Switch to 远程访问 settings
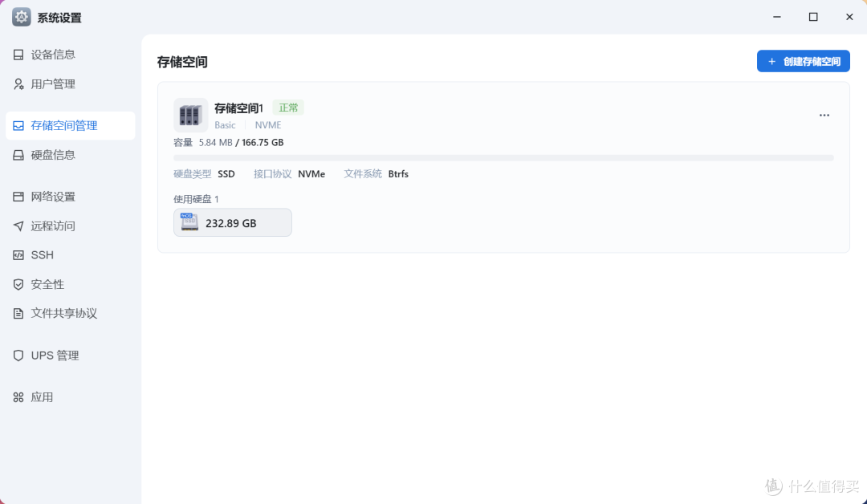This screenshot has width=867, height=504. click(x=70, y=226)
